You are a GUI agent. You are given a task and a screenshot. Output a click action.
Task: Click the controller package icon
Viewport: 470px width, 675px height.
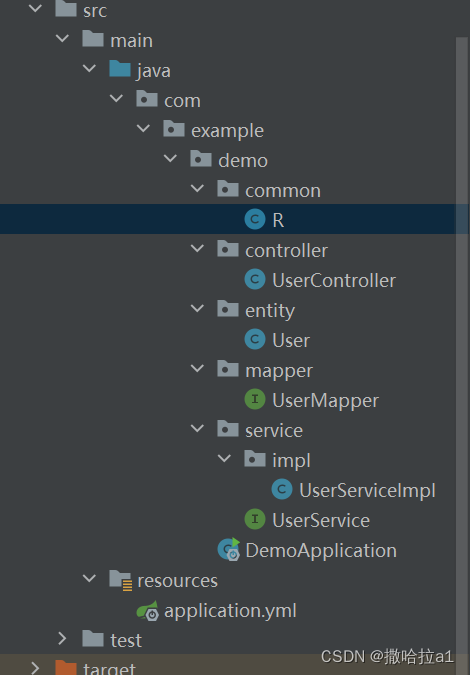click(228, 249)
